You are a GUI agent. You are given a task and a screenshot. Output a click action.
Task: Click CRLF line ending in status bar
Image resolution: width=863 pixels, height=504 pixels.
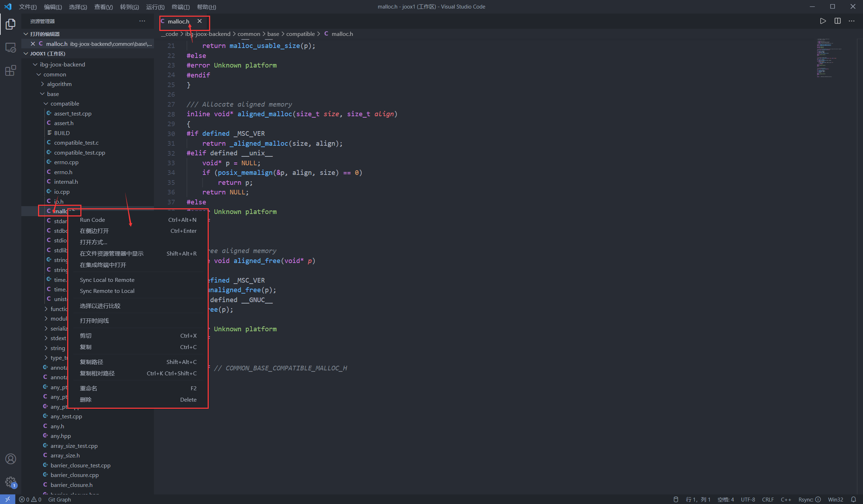point(768,499)
